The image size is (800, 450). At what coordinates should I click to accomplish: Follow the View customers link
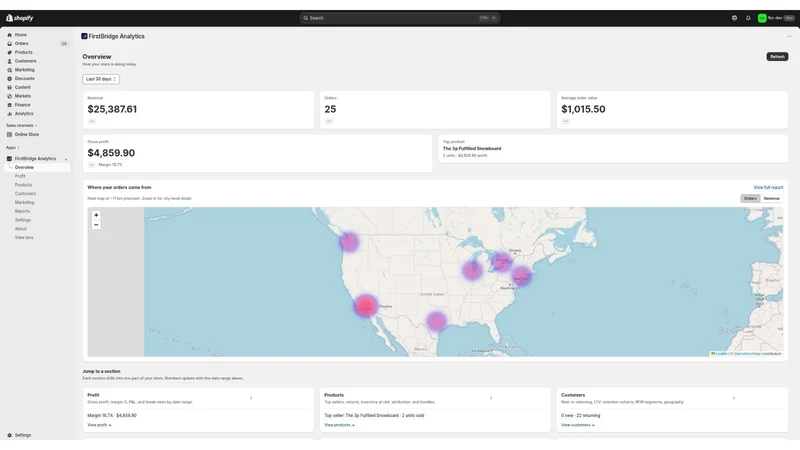coord(578,425)
